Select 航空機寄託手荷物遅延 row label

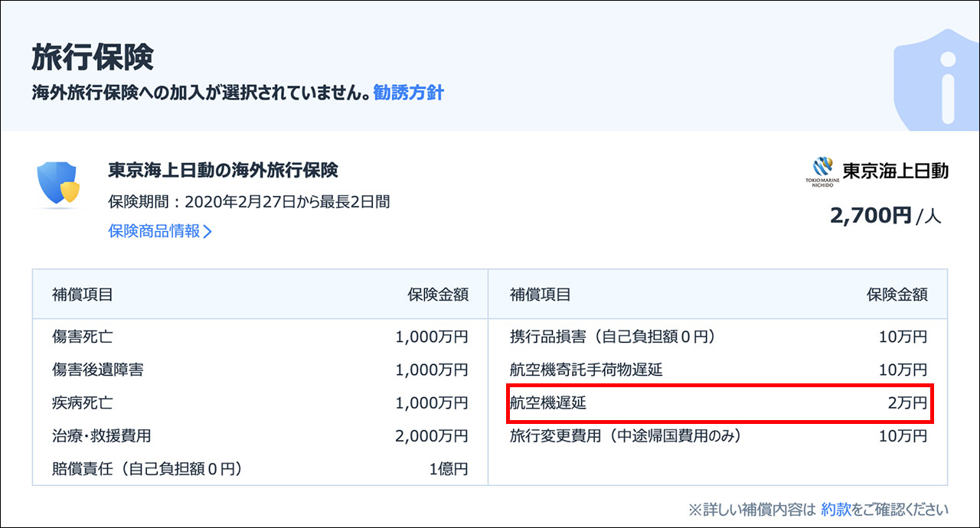click(586, 370)
